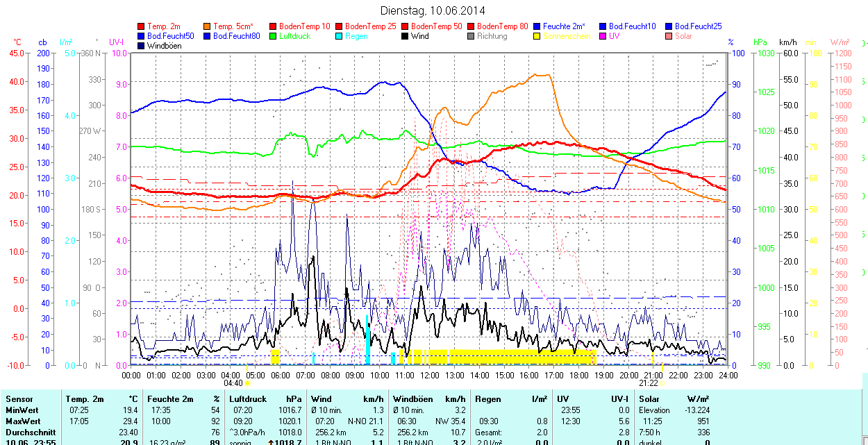This screenshot has height=445, width=868.
Task: Select the black Wind legend square
Action: tap(406, 36)
